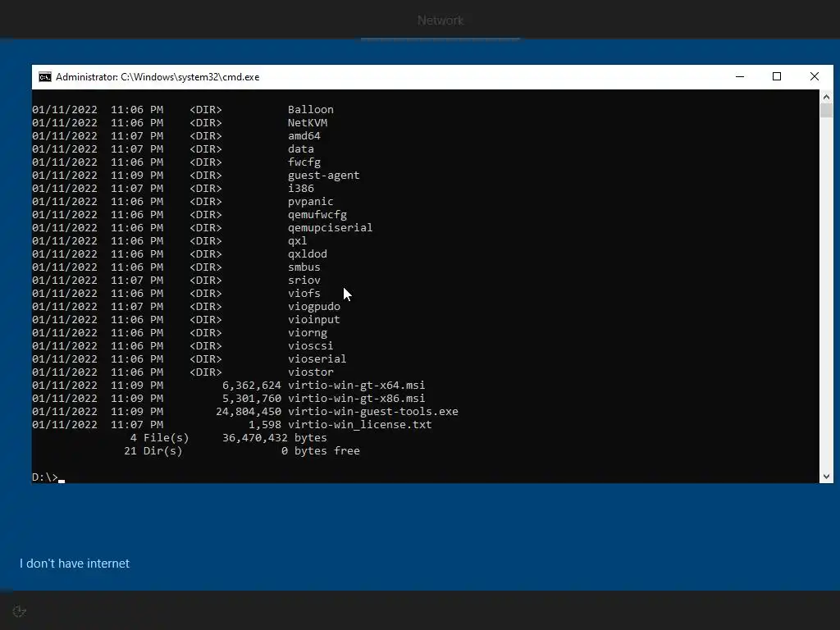Click the Balloon directory entry
840x630 pixels.
pos(311,109)
